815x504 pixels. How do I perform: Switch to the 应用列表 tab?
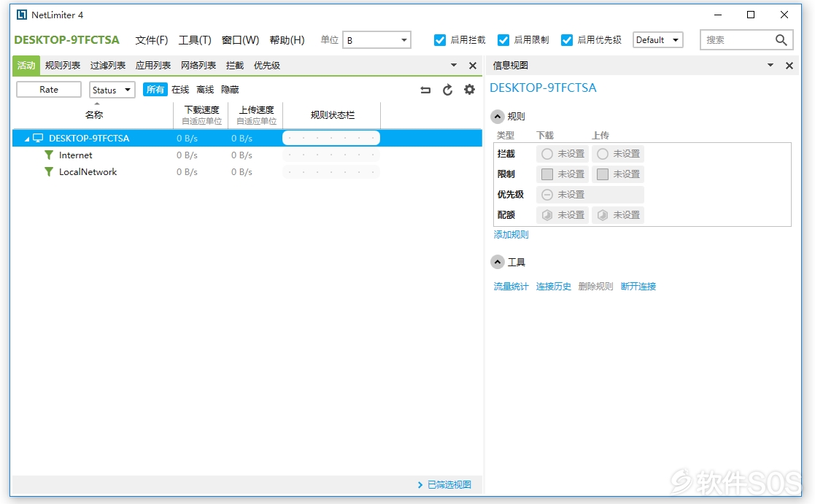point(153,66)
